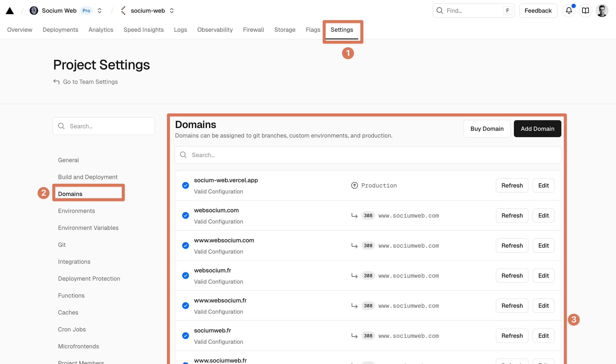Refresh the www.websocium.fr domain
The width and height of the screenshot is (616, 364).
pos(512,306)
